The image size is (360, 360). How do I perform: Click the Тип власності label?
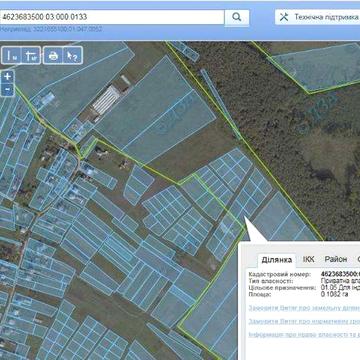pos(271,281)
